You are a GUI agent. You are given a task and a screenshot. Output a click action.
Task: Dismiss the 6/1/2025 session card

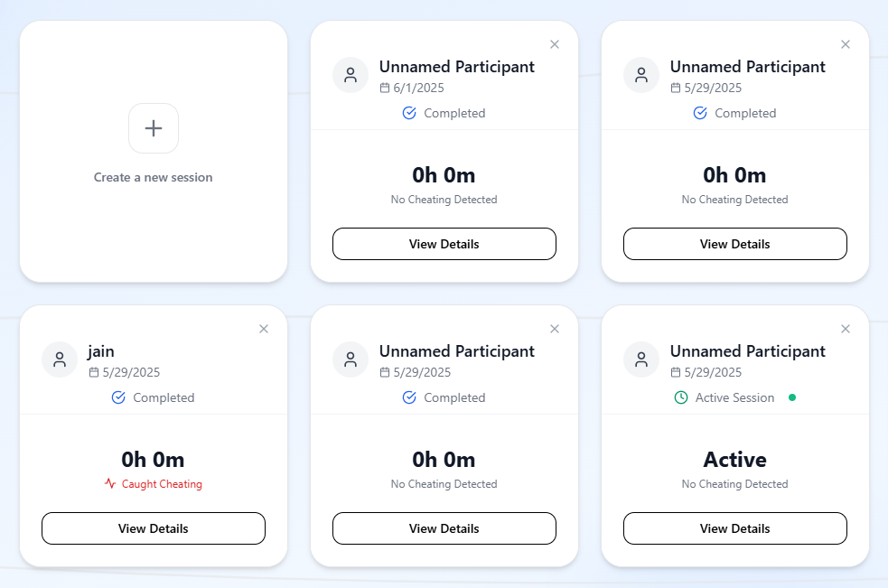click(x=555, y=44)
